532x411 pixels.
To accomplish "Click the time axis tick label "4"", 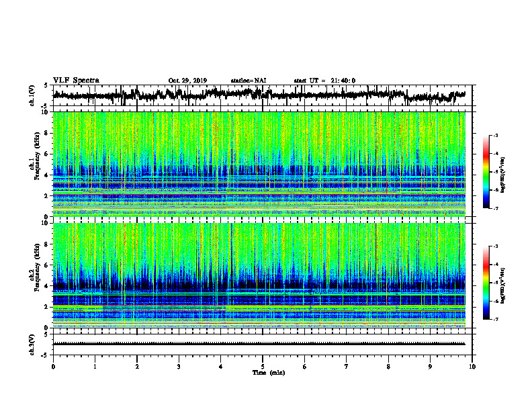I will pos(221,367).
